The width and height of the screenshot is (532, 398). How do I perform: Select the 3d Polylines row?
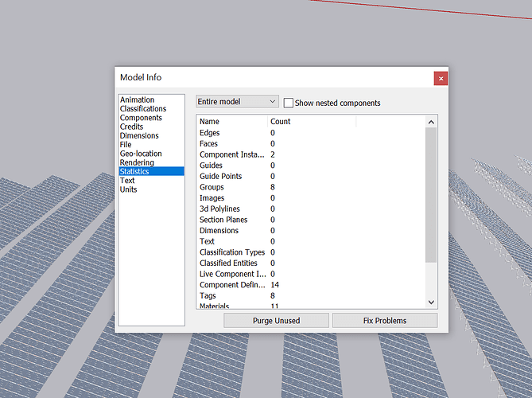coord(311,209)
